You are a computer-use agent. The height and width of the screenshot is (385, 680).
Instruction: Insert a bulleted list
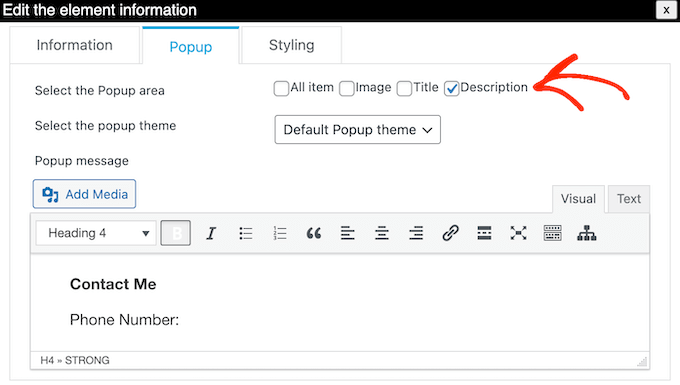(x=245, y=233)
